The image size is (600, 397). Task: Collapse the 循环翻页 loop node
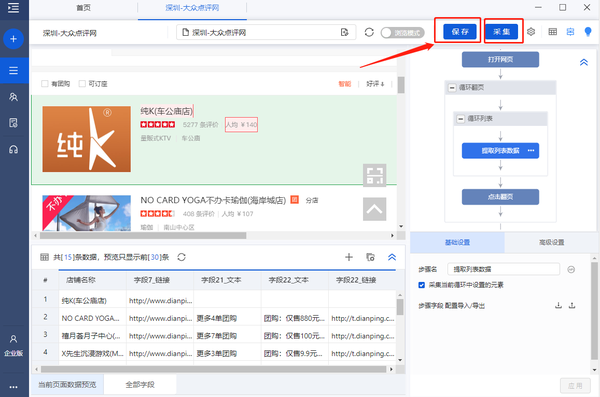pyautogui.click(x=452, y=88)
